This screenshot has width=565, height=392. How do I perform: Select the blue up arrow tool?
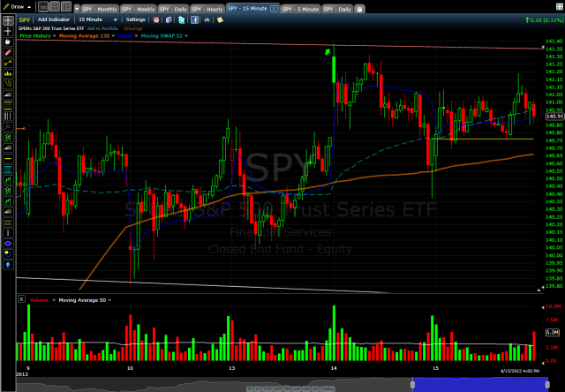tap(8, 265)
